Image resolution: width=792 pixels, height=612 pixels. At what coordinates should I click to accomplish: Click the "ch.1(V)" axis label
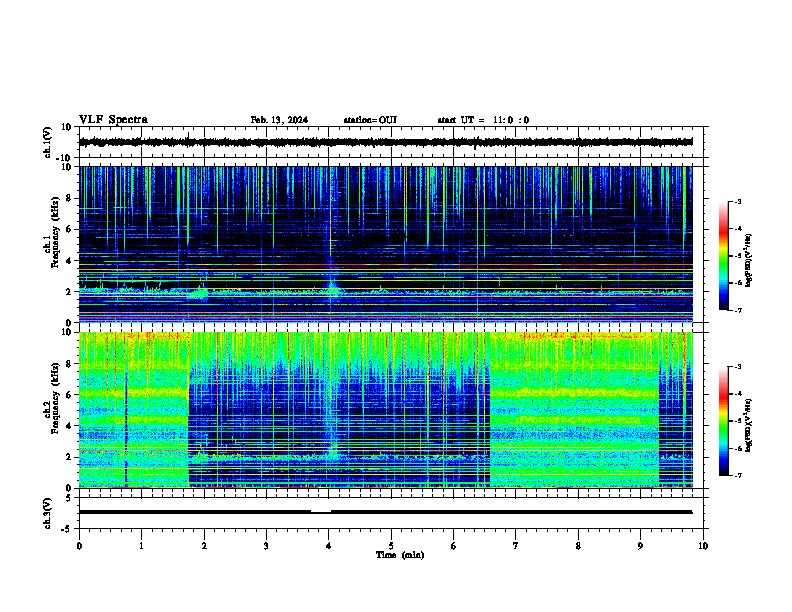click(x=48, y=142)
